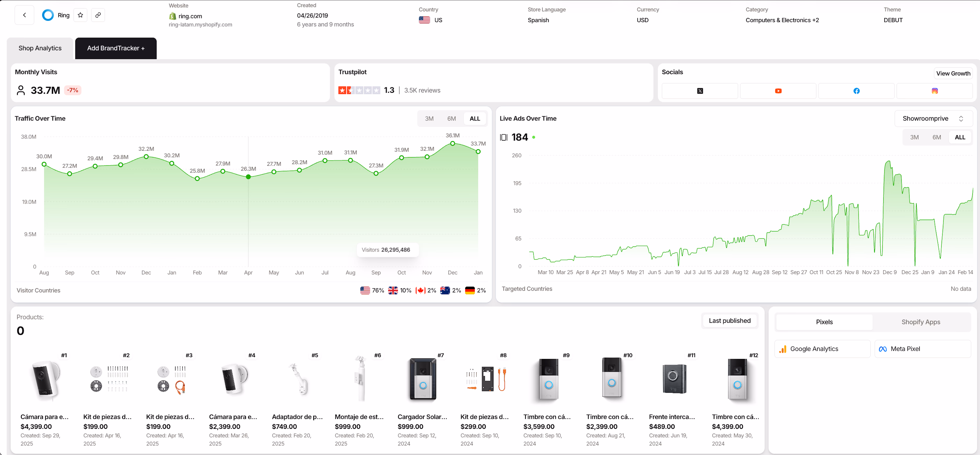Click the Shopify icon beside the store URL
Screen dimensions: 980x455
[x=172, y=16]
